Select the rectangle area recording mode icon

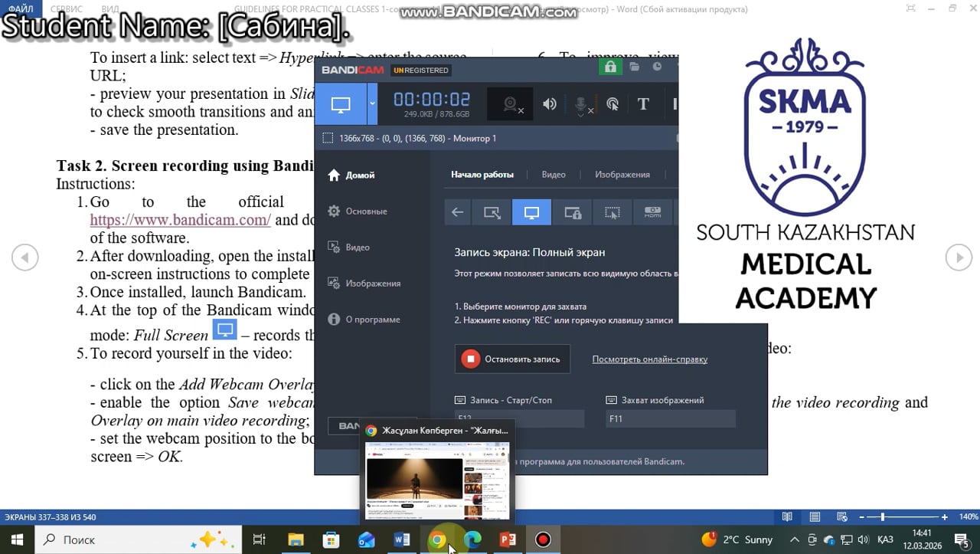[x=492, y=212]
